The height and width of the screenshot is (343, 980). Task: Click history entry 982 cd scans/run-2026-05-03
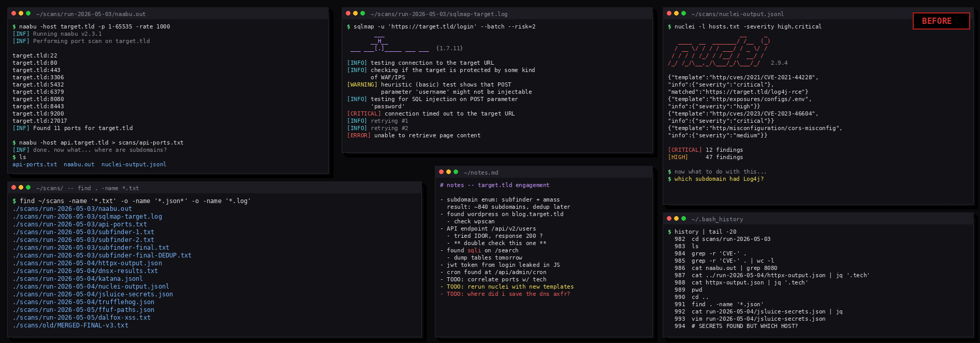click(x=722, y=239)
